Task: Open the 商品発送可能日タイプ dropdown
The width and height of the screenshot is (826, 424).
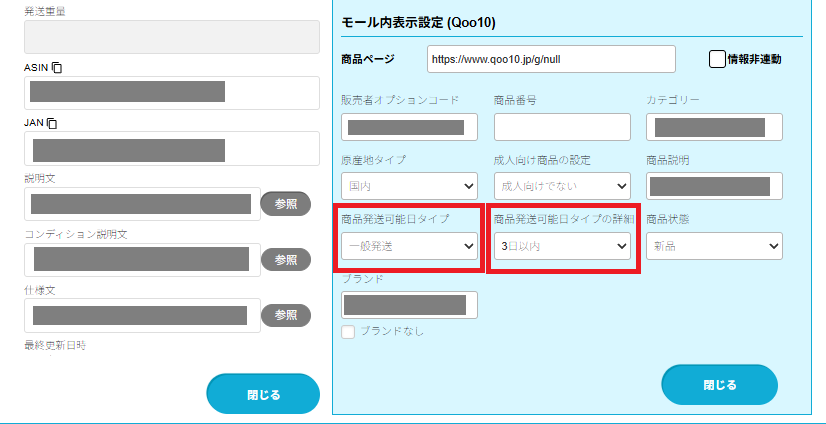Action: 409,246
